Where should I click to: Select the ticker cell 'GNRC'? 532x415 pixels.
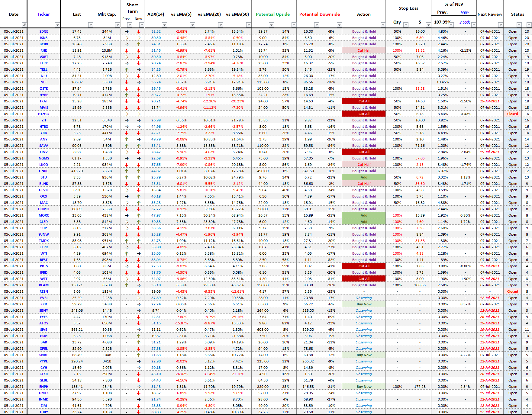[x=44, y=171]
